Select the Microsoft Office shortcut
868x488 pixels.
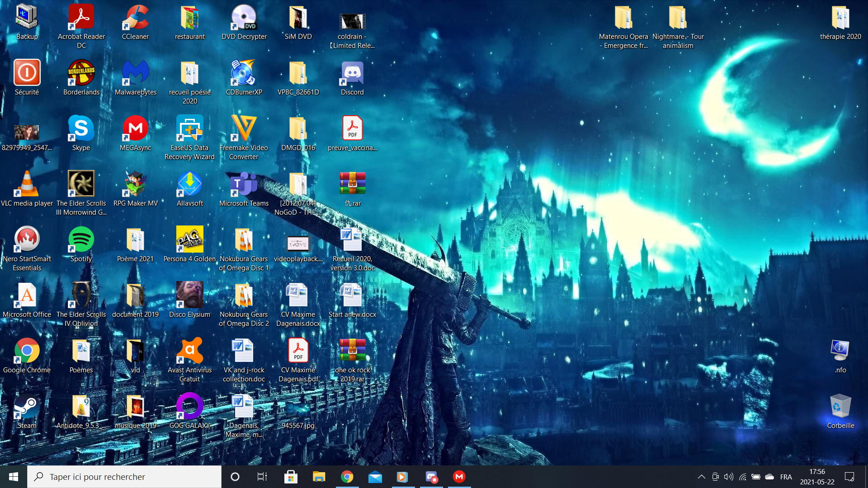click(27, 300)
